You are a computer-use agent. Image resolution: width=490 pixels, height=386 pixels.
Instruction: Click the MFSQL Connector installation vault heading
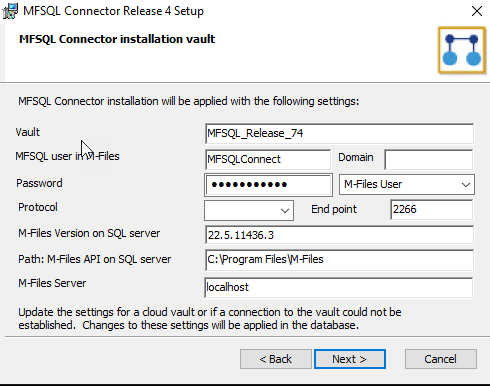click(x=117, y=39)
